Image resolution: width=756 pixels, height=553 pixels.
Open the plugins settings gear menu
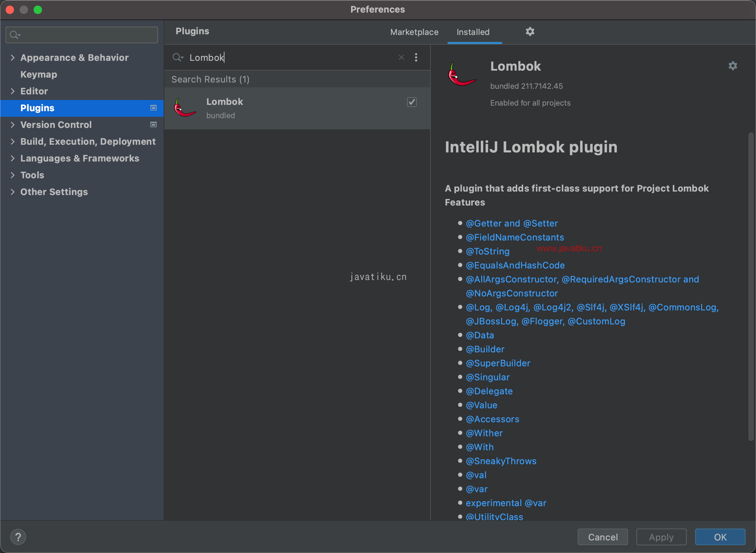(530, 32)
